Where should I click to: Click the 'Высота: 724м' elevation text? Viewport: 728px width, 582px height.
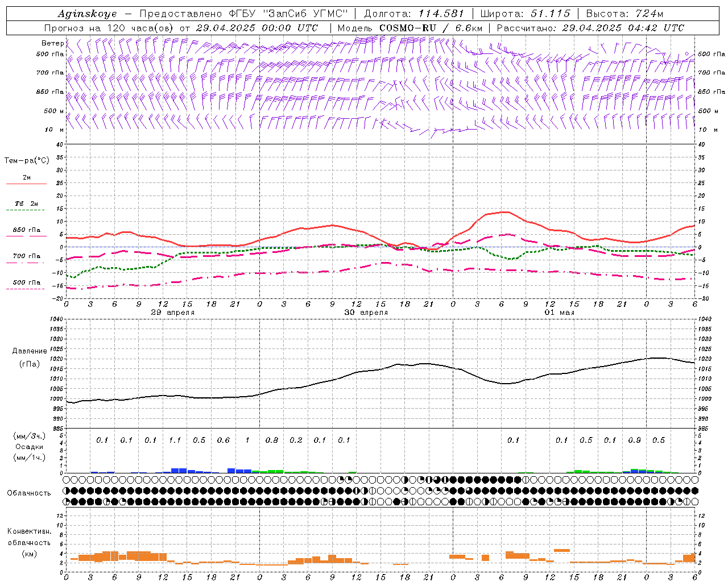tap(624, 14)
